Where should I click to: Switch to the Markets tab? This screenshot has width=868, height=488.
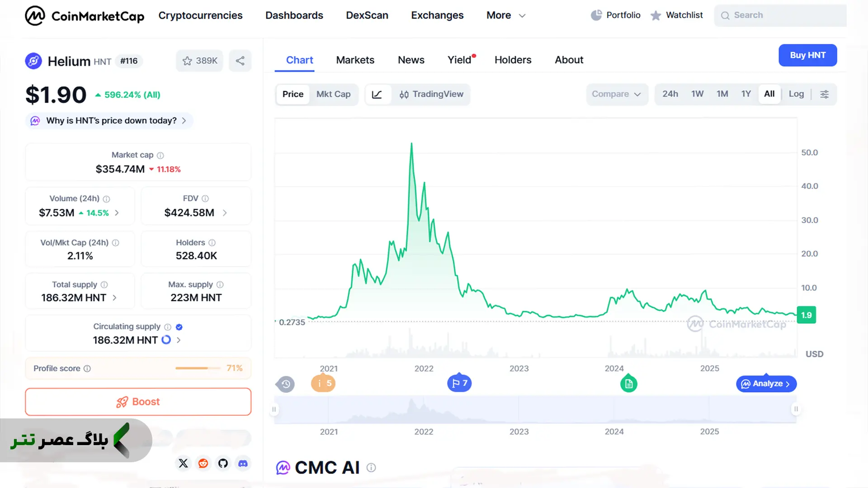click(355, 60)
